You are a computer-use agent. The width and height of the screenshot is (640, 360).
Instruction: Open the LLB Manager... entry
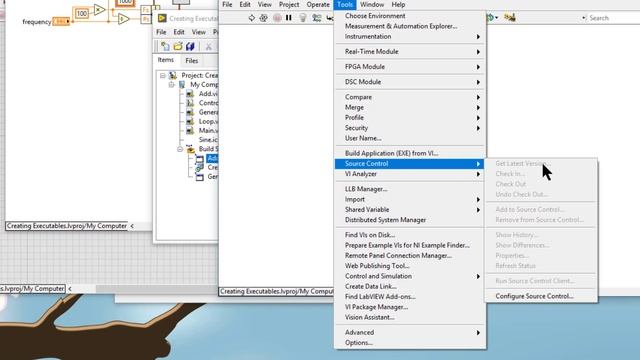click(x=366, y=189)
